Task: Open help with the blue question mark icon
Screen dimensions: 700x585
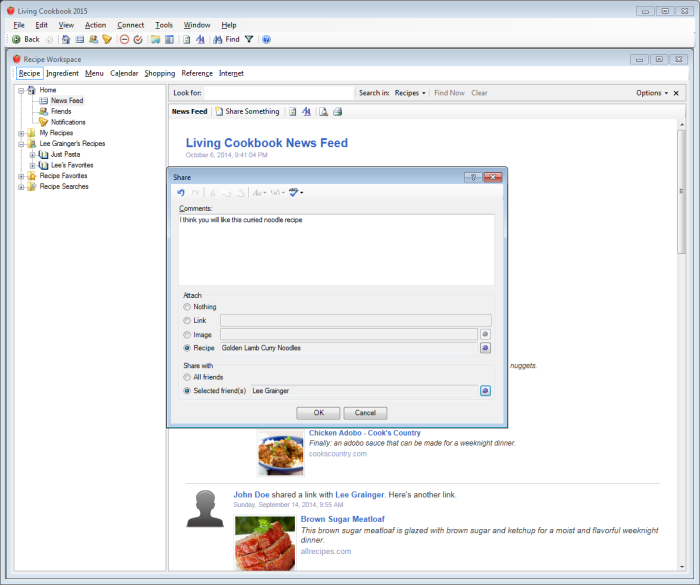Action: click(x=267, y=39)
